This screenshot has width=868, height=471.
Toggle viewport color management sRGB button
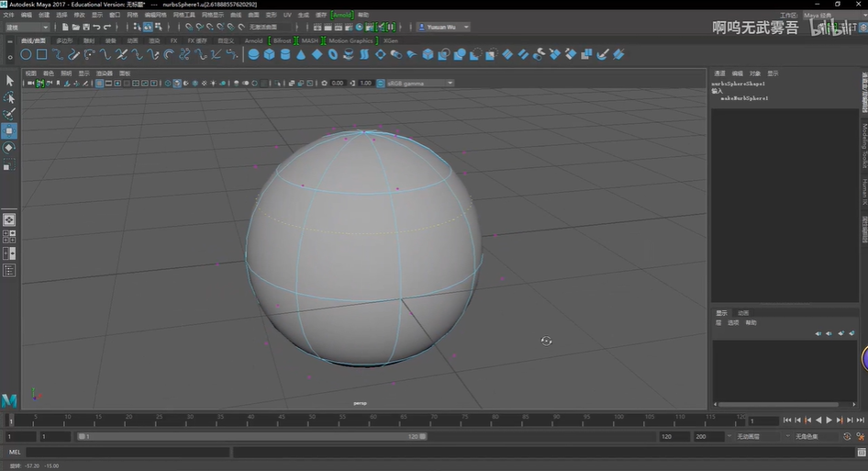[x=380, y=84]
